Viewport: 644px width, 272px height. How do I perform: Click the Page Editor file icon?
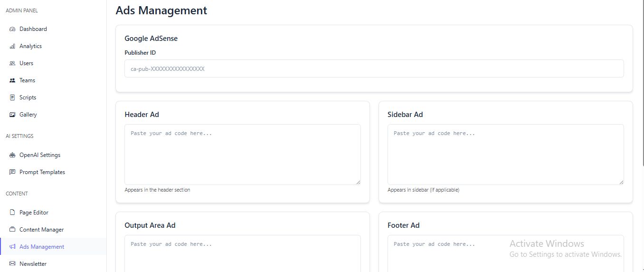(12, 213)
